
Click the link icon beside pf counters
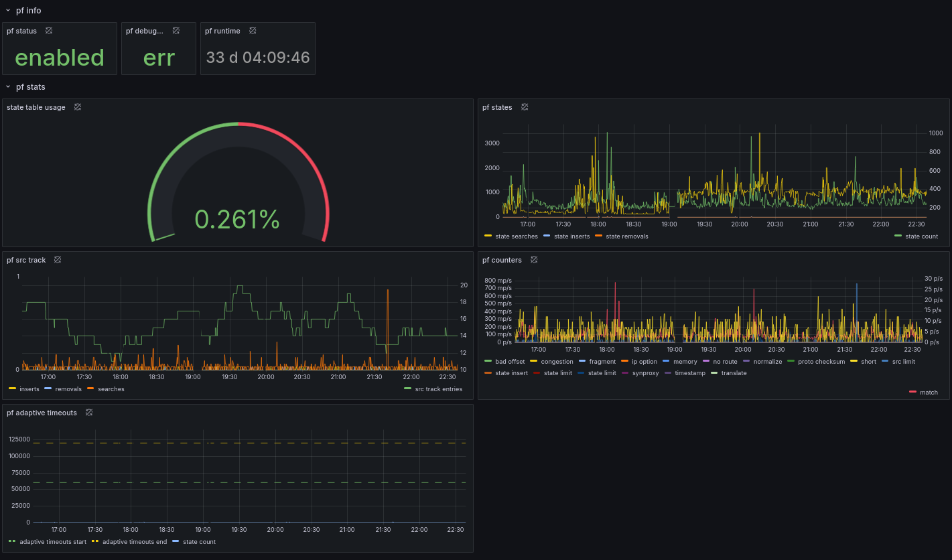pyautogui.click(x=534, y=260)
